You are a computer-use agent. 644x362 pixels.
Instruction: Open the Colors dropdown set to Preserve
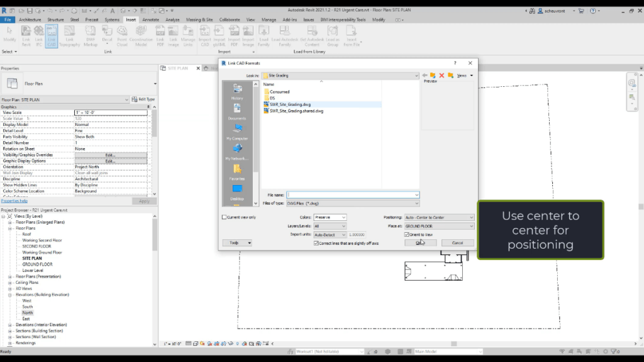click(330, 217)
